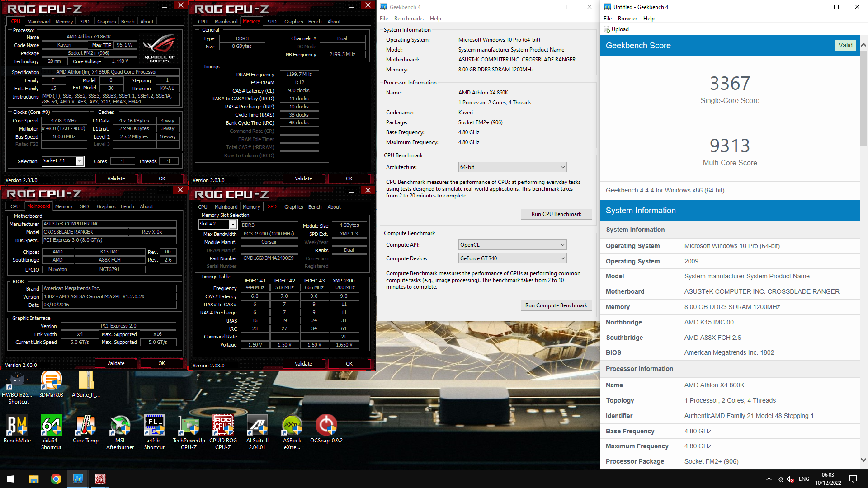The width and height of the screenshot is (868, 488).
Task: Launch BenchMate desktop icon
Action: (17, 429)
